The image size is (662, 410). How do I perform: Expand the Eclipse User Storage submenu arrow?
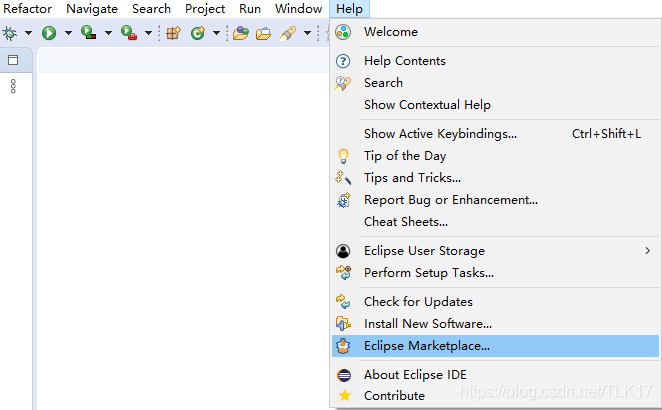click(x=648, y=251)
